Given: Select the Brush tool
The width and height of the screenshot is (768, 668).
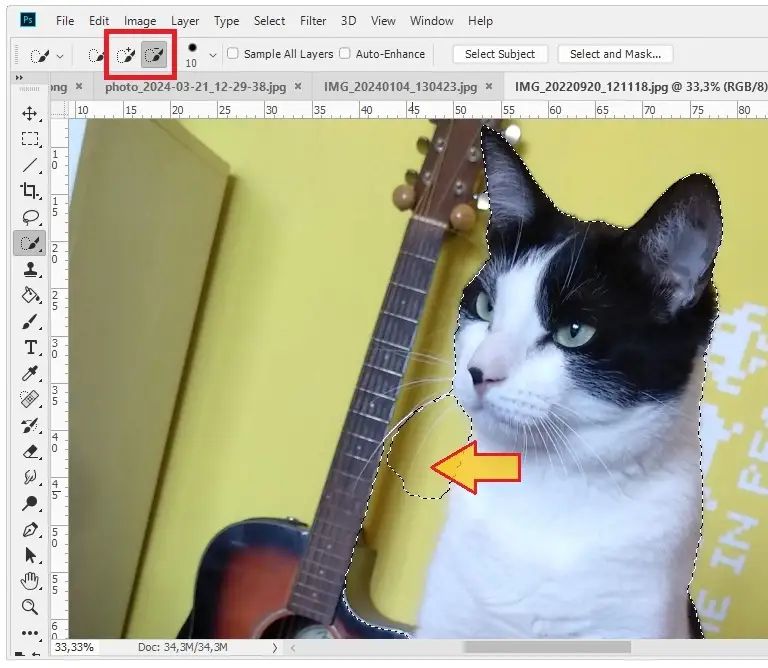Looking at the screenshot, I should pyautogui.click(x=30, y=322).
